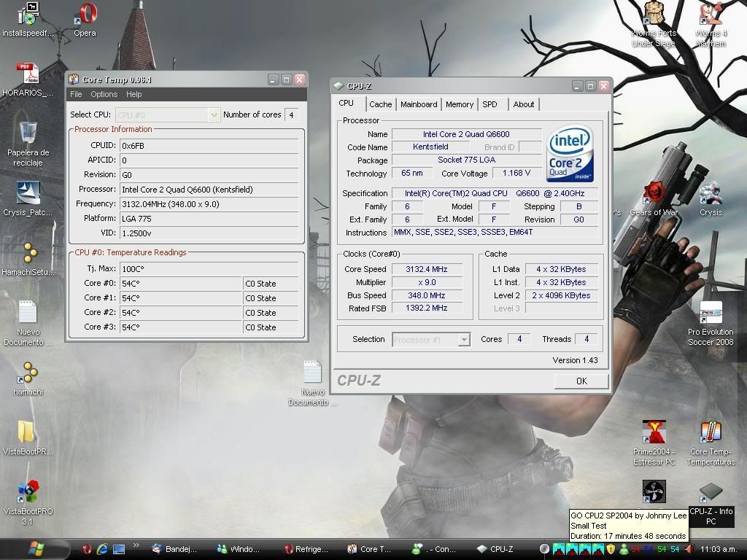Open the File menu in Core Temp
The width and height of the screenshot is (747, 560).
click(76, 94)
